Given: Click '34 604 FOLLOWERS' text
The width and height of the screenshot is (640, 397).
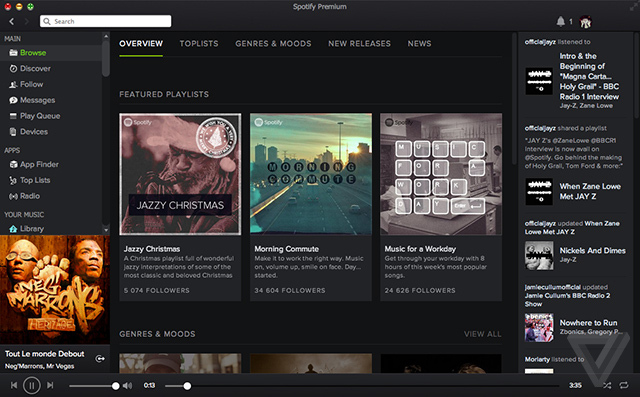Looking at the screenshot, I should [x=290, y=291].
